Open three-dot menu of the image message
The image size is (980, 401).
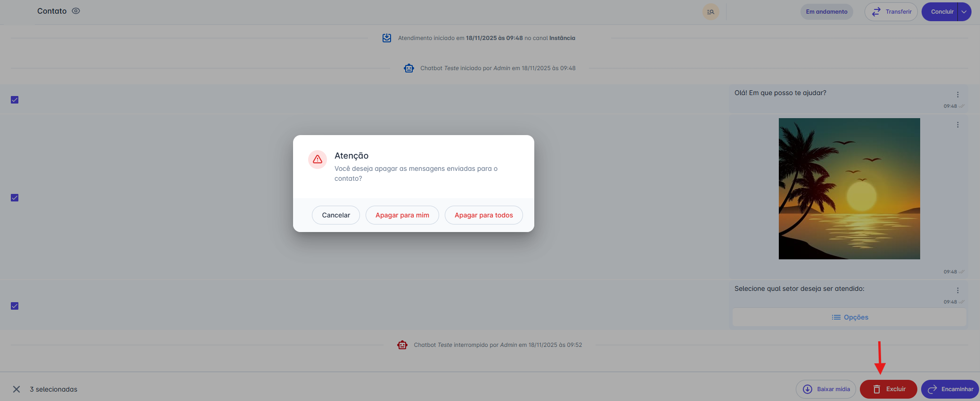coord(958,125)
